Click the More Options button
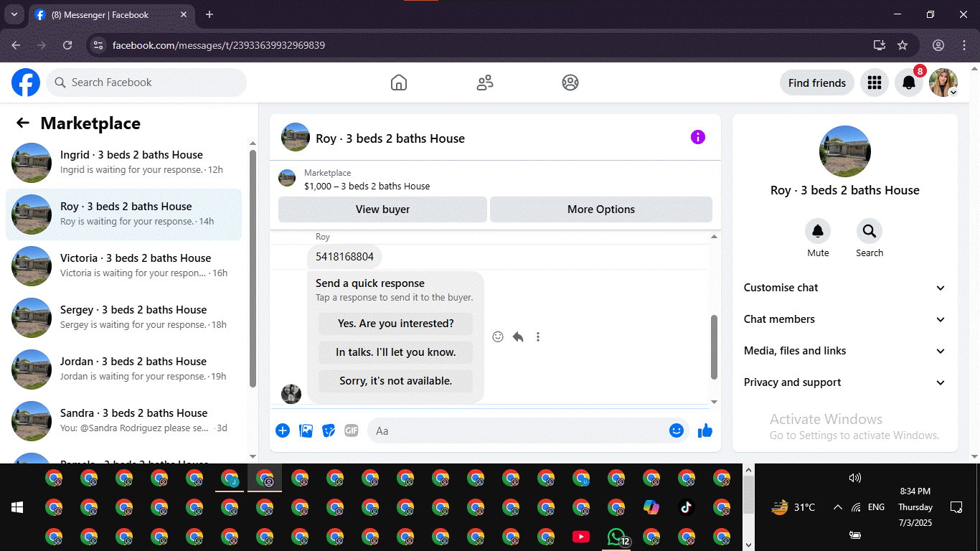Viewport: 980px width, 551px height. 601,209
